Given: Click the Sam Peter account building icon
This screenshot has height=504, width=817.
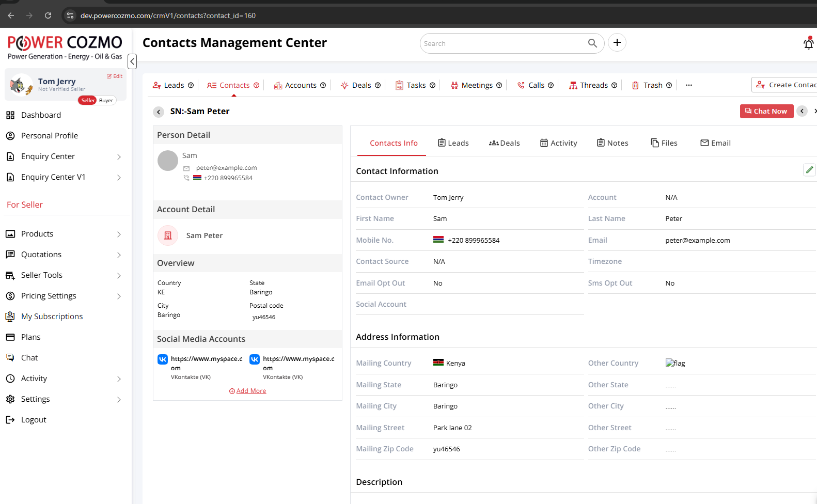Looking at the screenshot, I should coord(168,235).
